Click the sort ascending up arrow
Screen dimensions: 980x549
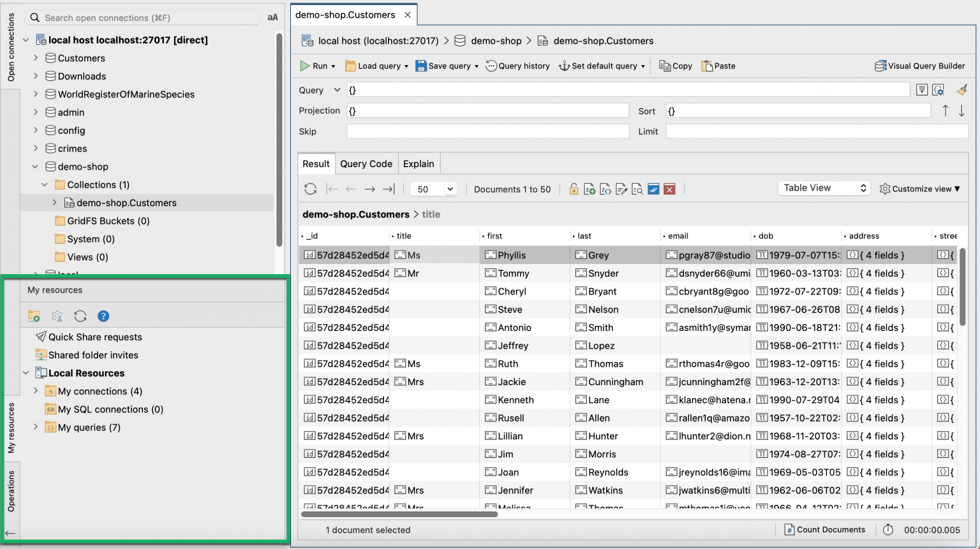(946, 111)
